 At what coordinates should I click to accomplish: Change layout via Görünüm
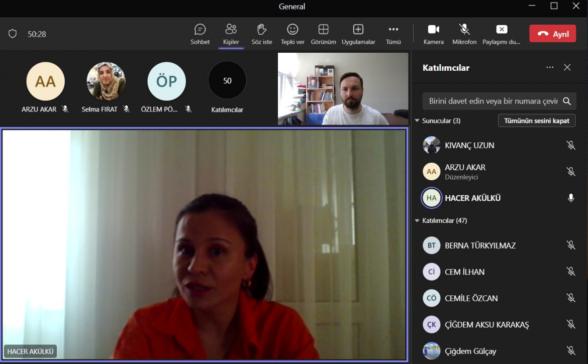click(323, 34)
